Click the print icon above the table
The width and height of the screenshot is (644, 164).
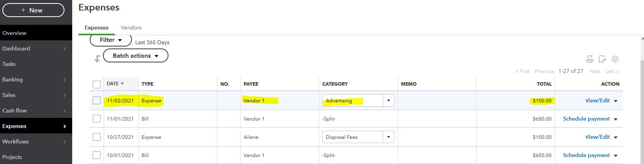(590, 59)
